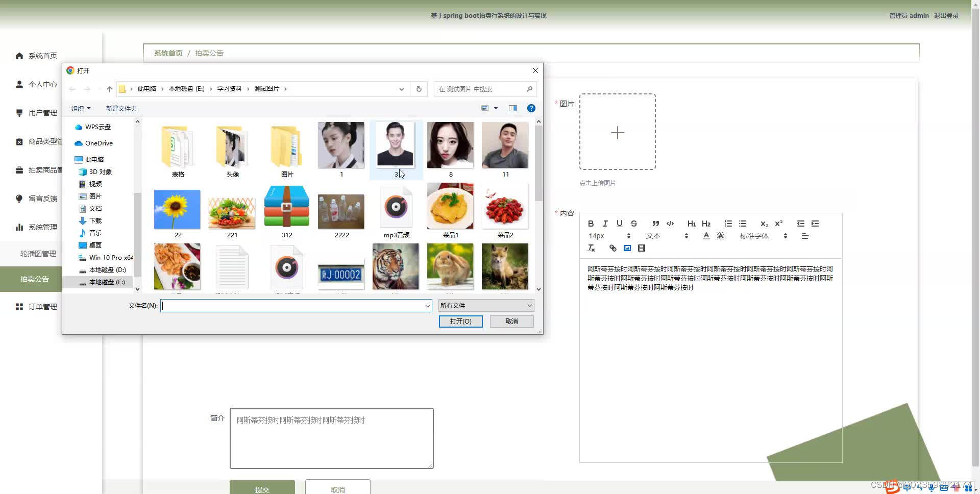Open the file dialog help
Viewport: 980px width, 494px height.
tap(531, 108)
